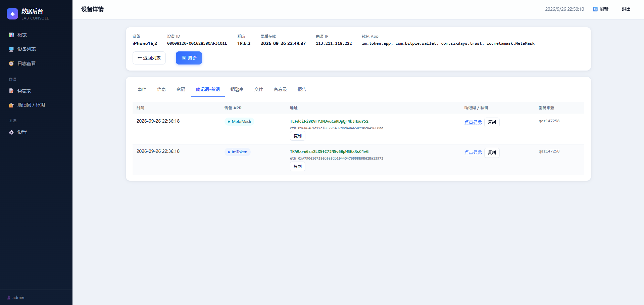
Task: Click the ← 返回列表 button
Action: (x=149, y=58)
